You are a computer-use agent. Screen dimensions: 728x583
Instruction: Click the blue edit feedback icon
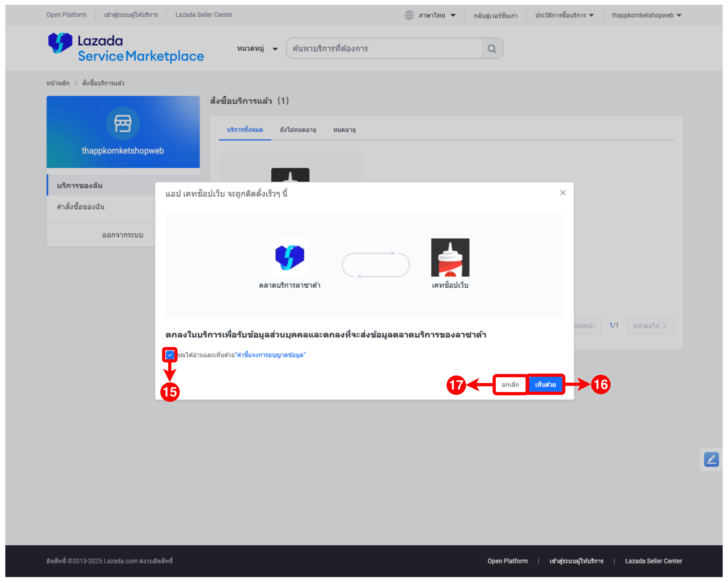[711, 459]
